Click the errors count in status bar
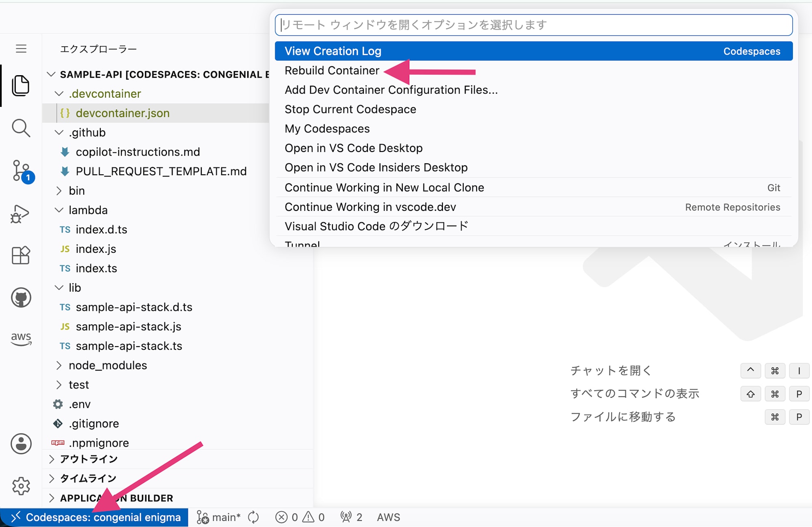The height and width of the screenshot is (527, 812). 286,517
